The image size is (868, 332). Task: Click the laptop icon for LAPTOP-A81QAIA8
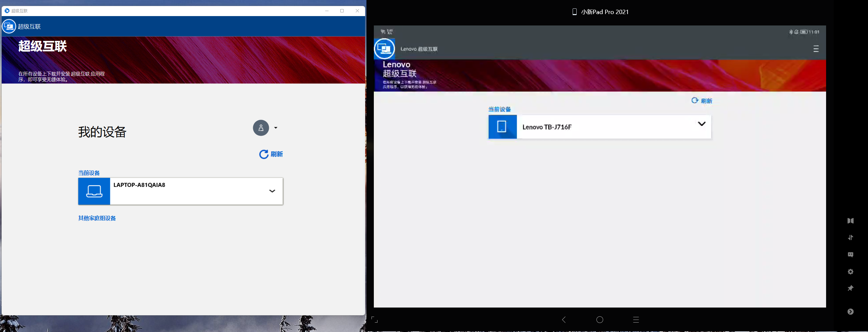94,191
